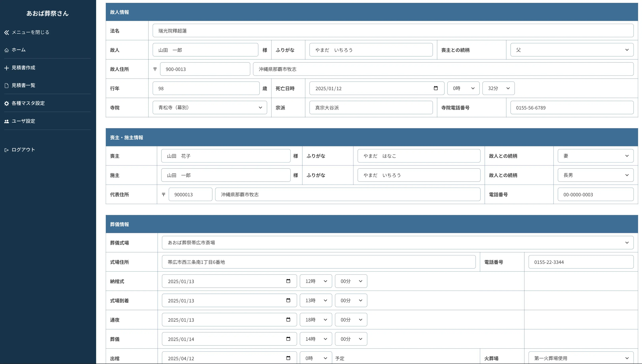
Task: Click the logout arrow icon
Action: point(7,150)
